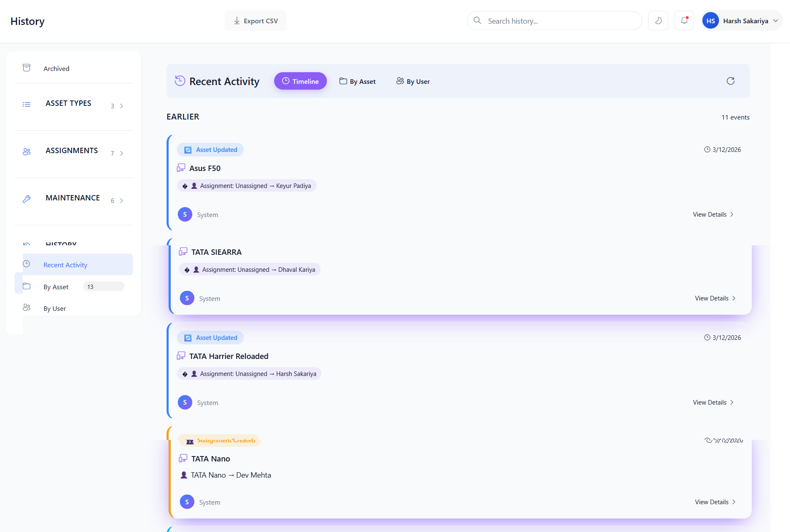Select Recent Activity in the sidebar
The image size is (790, 532).
[65, 264]
